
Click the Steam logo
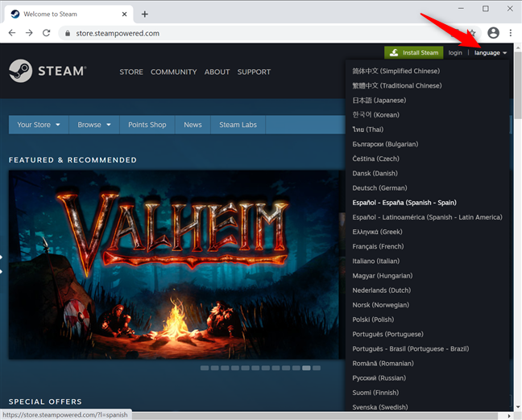click(48, 71)
